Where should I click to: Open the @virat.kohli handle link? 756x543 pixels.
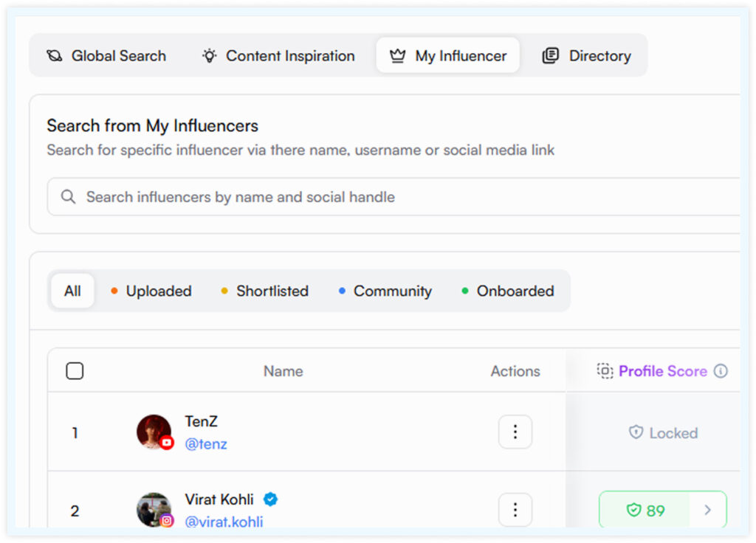[224, 522]
